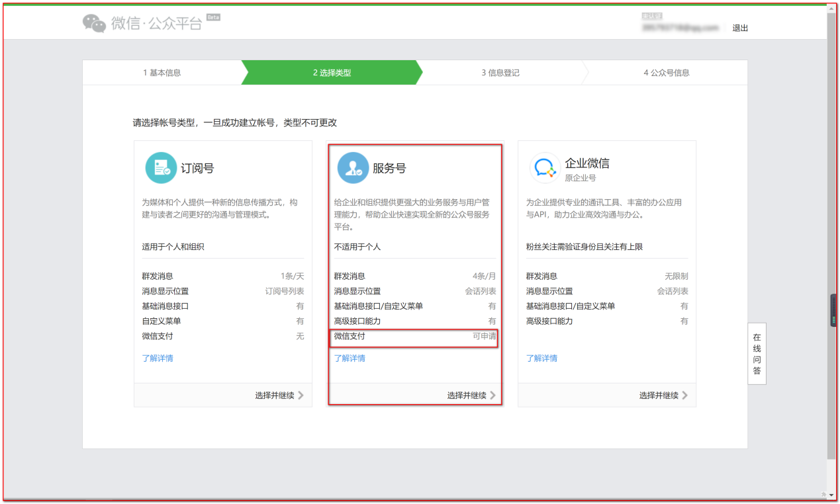Click the 4条/月 value in 服务号
Viewport: 840px width, 504px height.
click(484, 276)
